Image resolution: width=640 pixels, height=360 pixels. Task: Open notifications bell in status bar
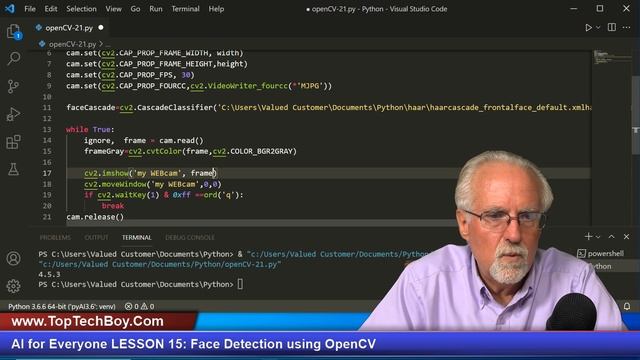627,306
